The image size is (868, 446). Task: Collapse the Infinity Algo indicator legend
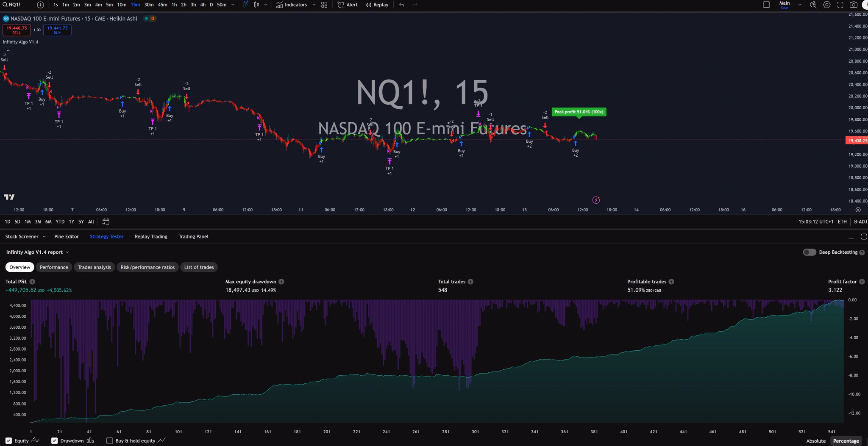point(8,50)
